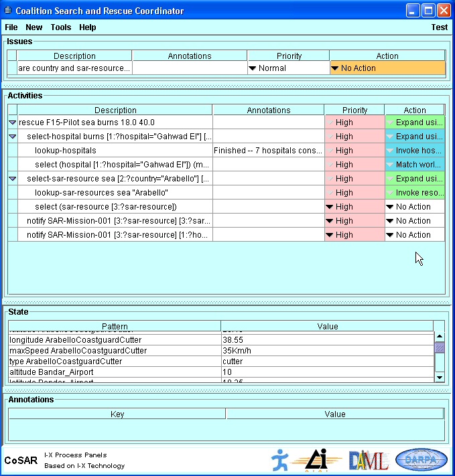Click the State scrollbar thumb

pos(440,347)
